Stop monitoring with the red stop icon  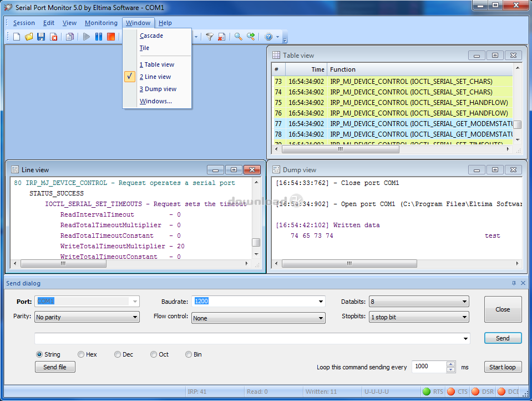pos(111,37)
